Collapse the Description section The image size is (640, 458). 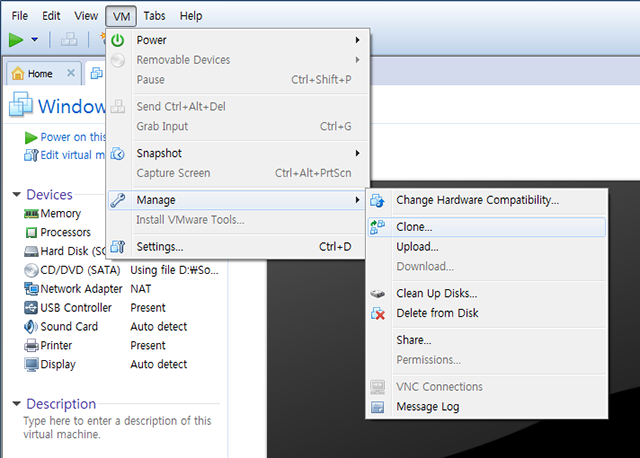(x=16, y=405)
